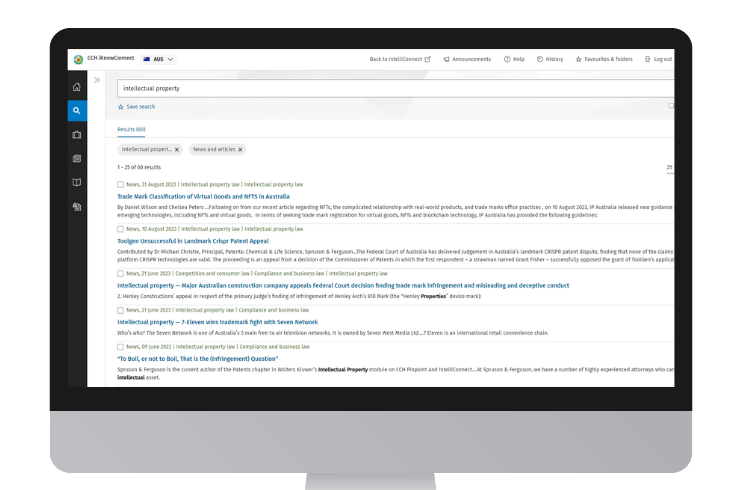Open the AUS country dropdown

(x=159, y=59)
